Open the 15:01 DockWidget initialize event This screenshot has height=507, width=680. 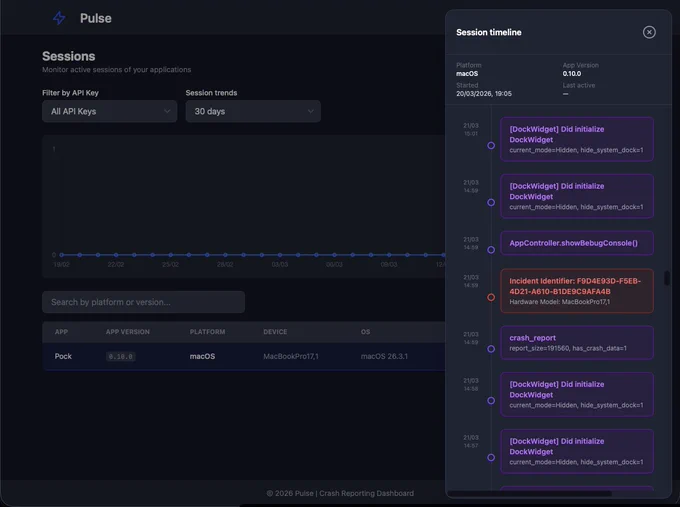(577, 139)
